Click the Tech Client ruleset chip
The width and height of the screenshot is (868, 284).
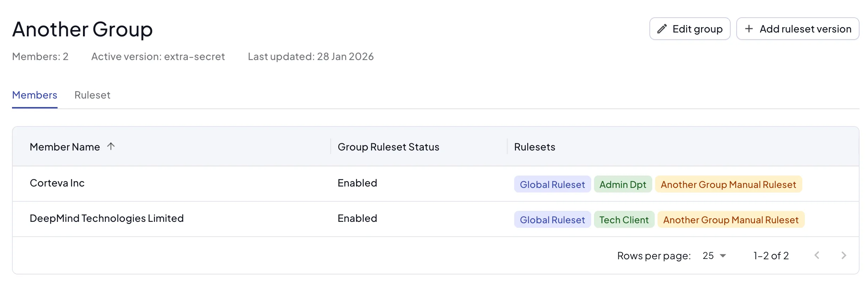tap(624, 220)
